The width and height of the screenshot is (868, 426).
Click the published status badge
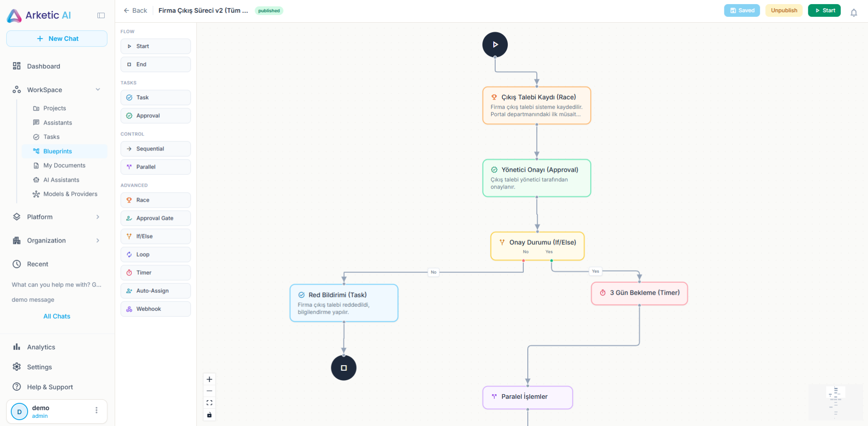tap(269, 10)
